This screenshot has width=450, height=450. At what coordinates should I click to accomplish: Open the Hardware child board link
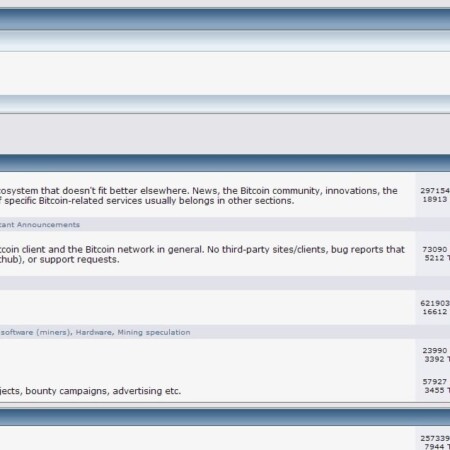coord(94,332)
